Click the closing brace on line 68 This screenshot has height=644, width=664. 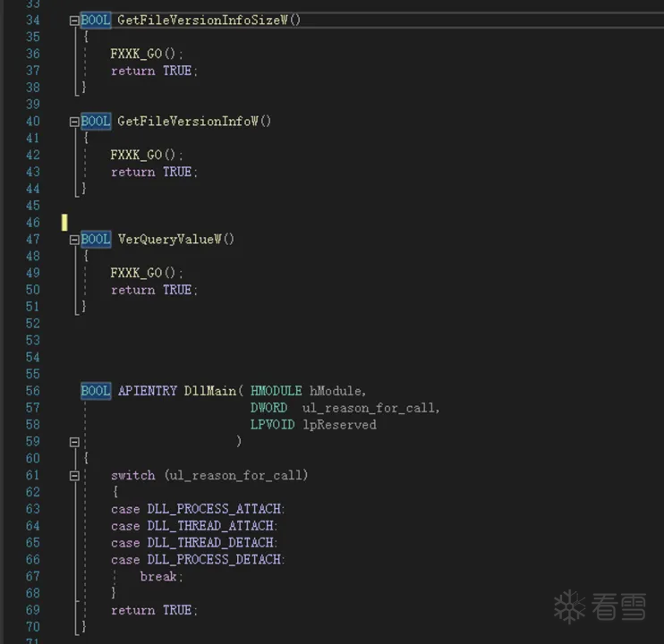pos(113,593)
